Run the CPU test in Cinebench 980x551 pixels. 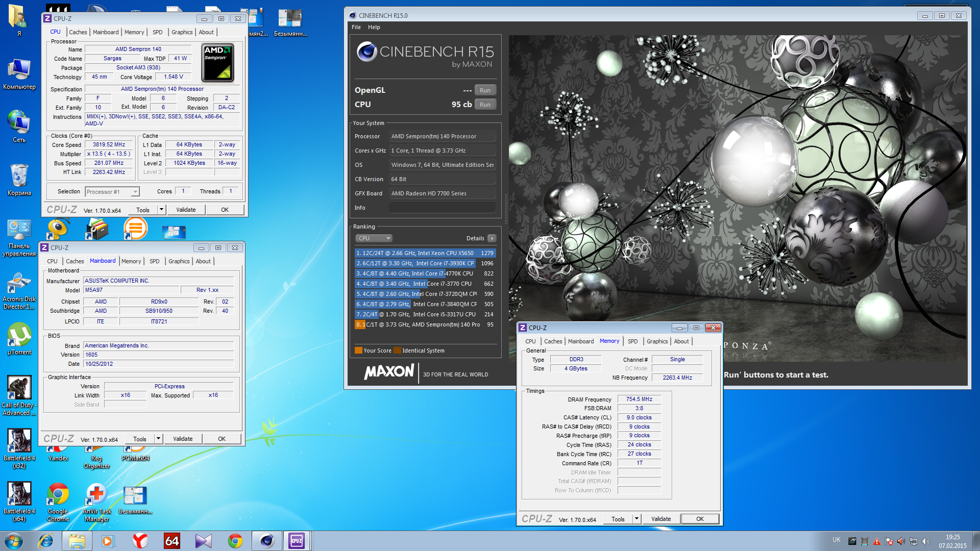coord(485,105)
